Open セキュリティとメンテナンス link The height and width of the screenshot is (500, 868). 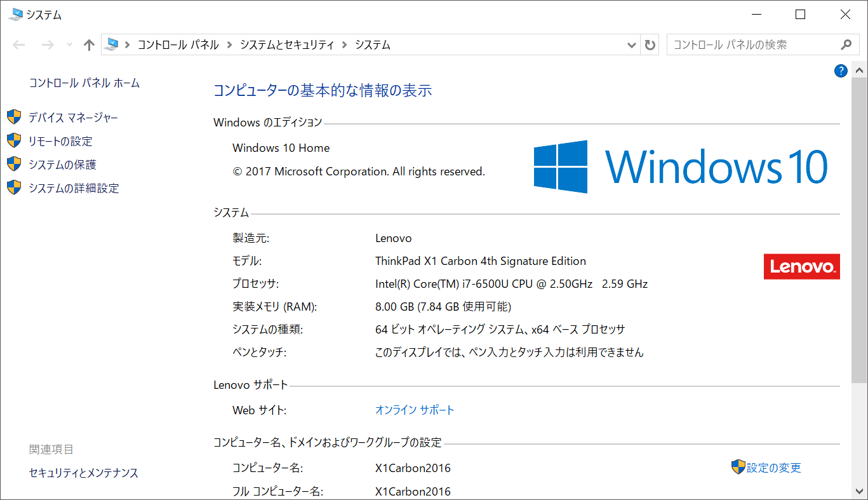point(84,473)
